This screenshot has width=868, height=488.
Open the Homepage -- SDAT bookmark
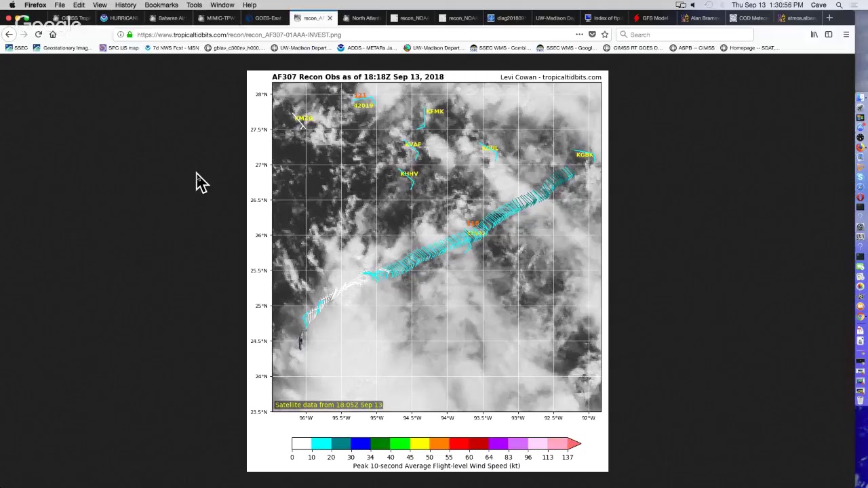pyautogui.click(x=749, y=48)
